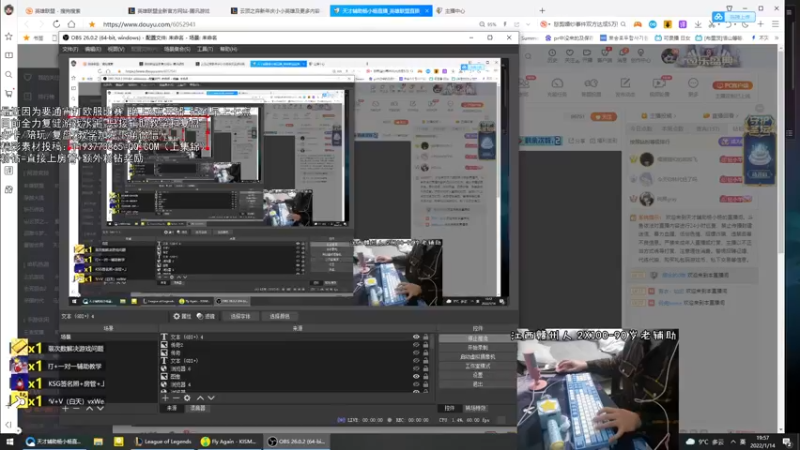Click the bookmark star beside the douyu URL
This screenshot has width=800, height=450.
coord(92,24)
